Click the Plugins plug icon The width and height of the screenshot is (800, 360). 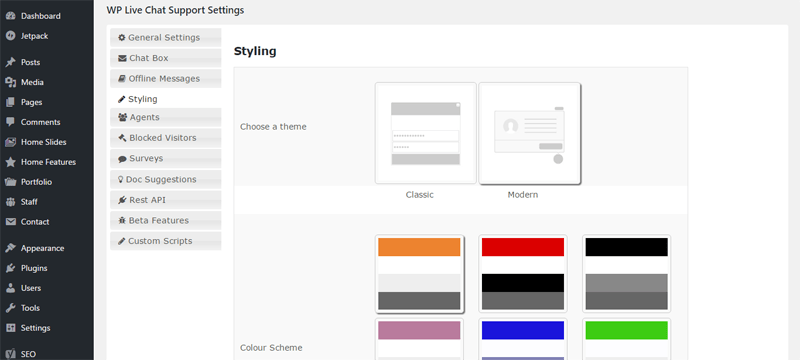pos(10,268)
